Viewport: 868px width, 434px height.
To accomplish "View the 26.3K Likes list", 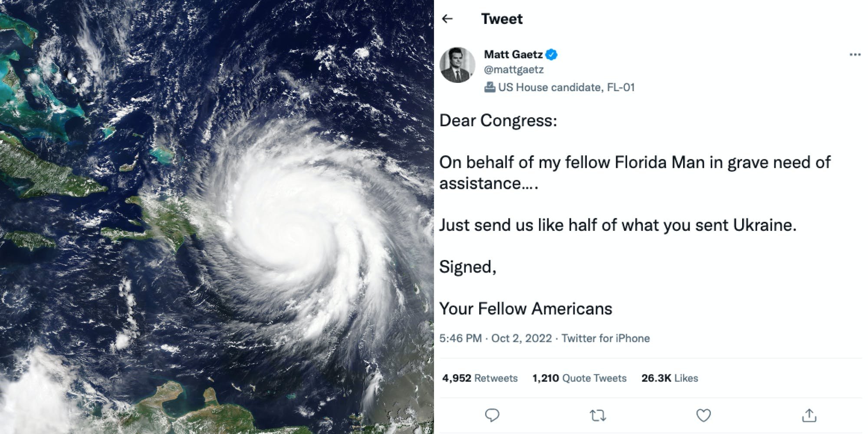I will pyautogui.click(x=670, y=378).
